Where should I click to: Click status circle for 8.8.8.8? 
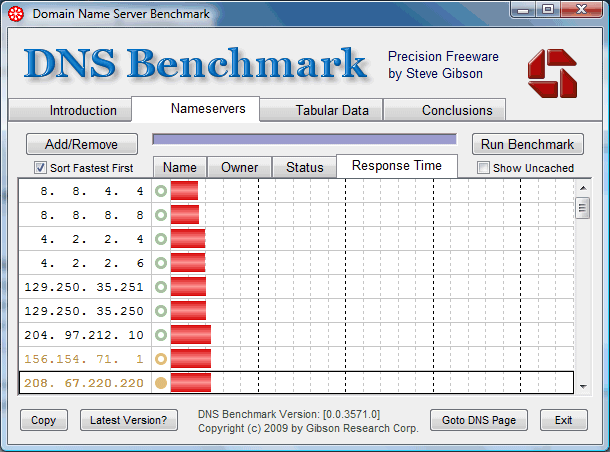click(x=161, y=215)
